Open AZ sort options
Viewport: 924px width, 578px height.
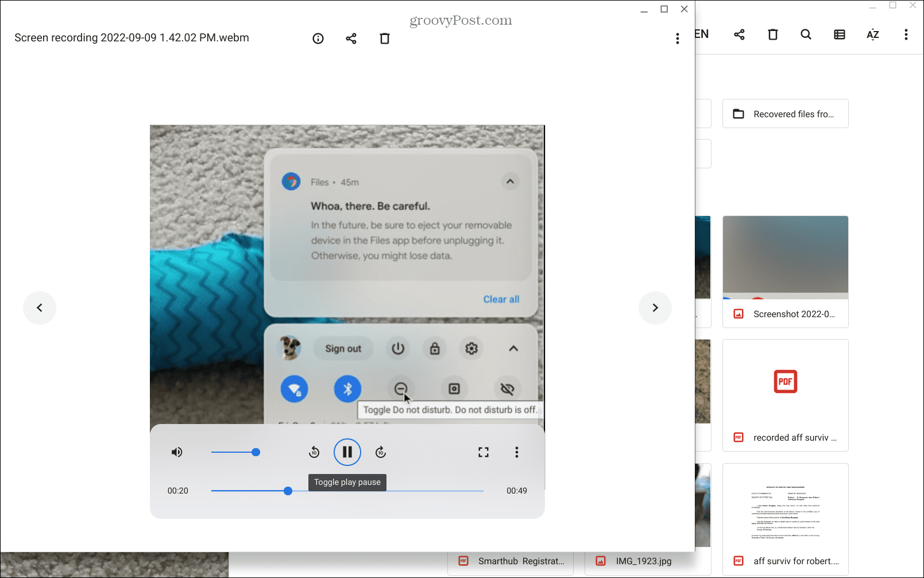click(872, 34)
